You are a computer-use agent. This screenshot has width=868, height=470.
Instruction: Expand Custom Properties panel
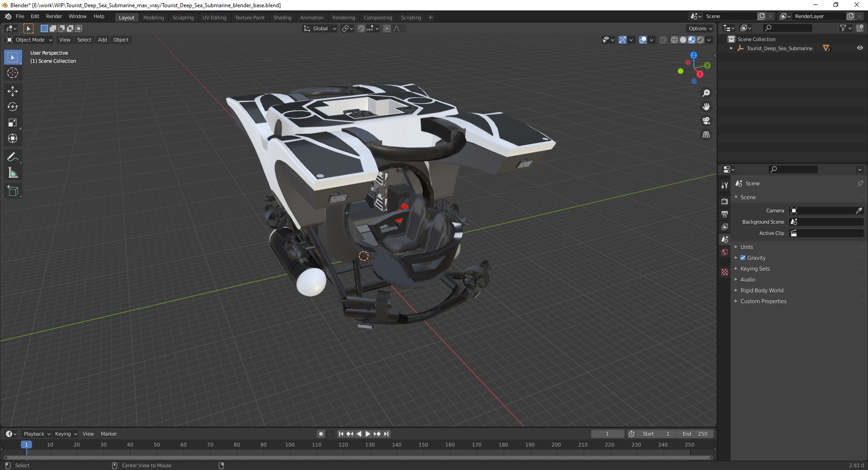pos(763,301)
